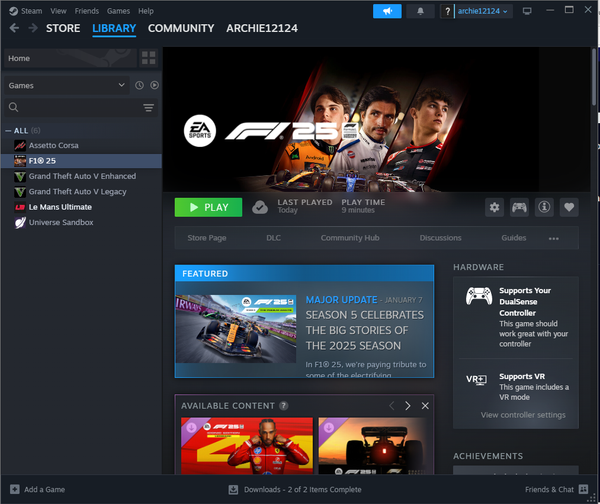Open the Games category dropdown
The width and height of the screenshot is (600, 504).
(x=66, y=86)
